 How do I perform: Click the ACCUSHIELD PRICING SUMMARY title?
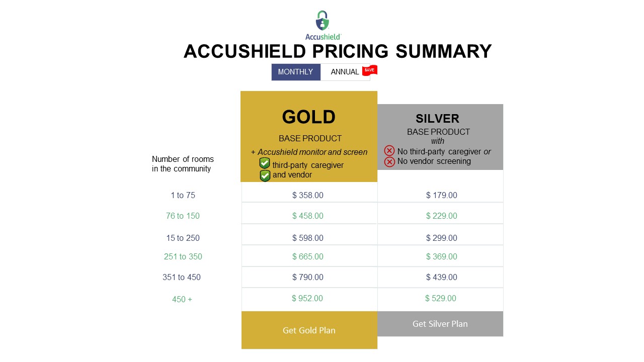338,51
